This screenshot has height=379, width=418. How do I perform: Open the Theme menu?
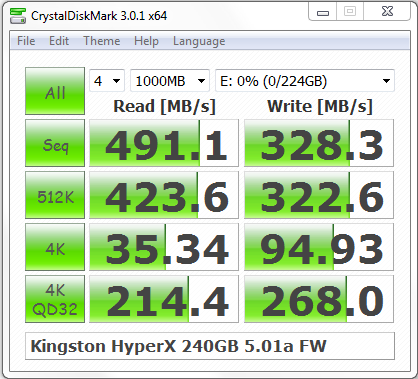point(101,41)
